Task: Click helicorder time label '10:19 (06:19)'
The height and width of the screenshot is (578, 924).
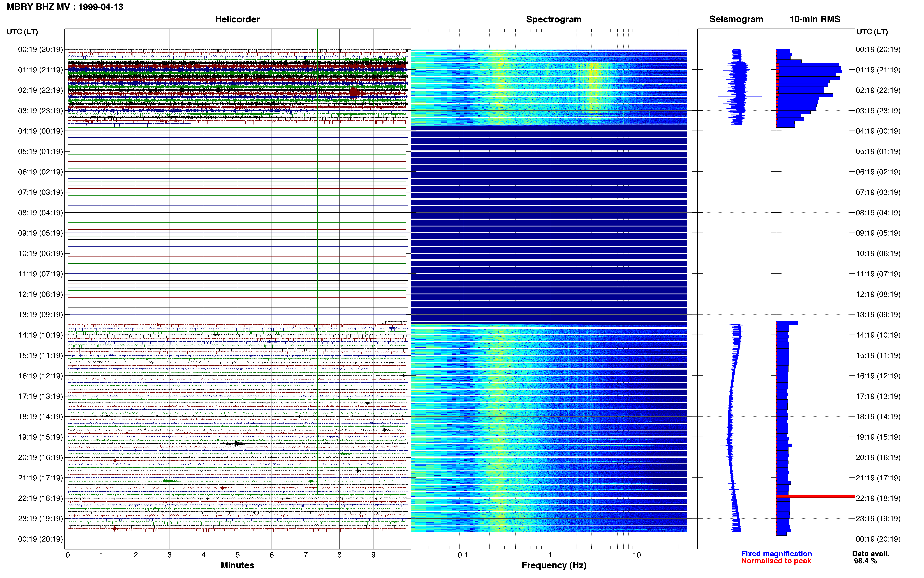Action: [x=40, y=253]
